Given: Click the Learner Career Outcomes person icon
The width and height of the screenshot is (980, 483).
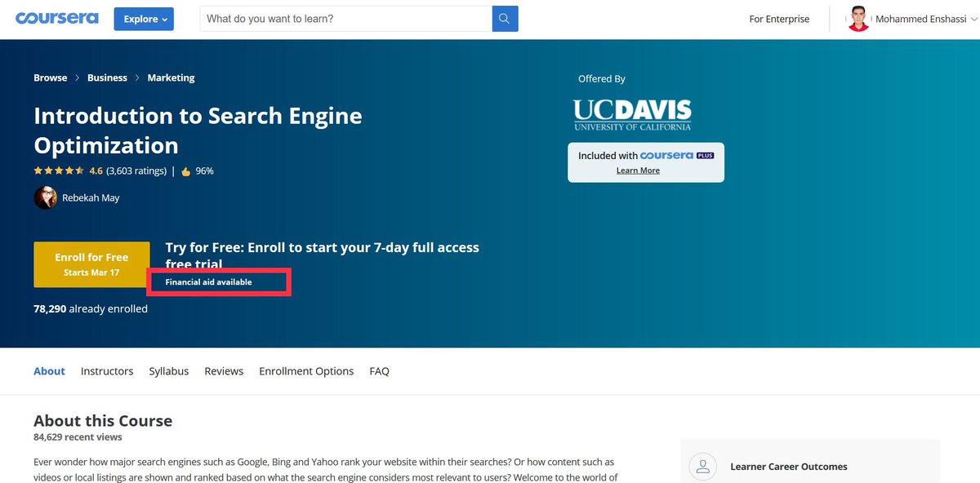Looking at the screenshot, I should coord(703,467).
